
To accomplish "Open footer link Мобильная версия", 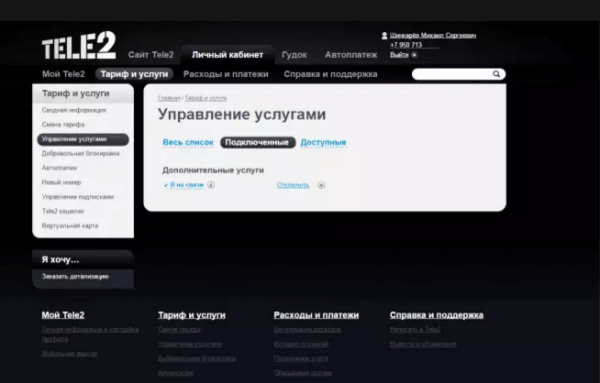I will 69,354.
